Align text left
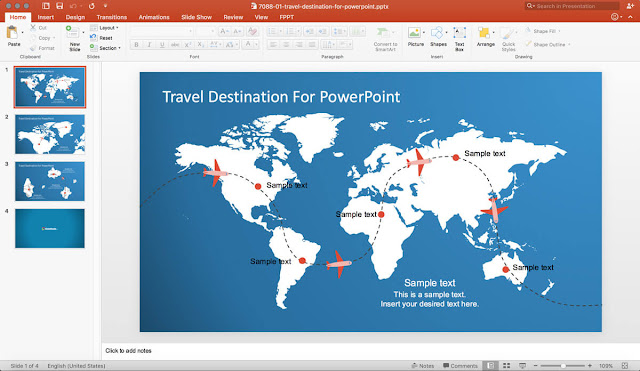The image size is (640, 371). [273, 44]
